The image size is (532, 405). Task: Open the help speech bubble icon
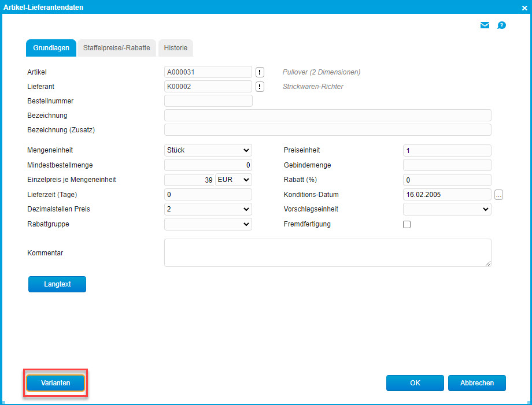pyautogui.click(x=501, y=25)
